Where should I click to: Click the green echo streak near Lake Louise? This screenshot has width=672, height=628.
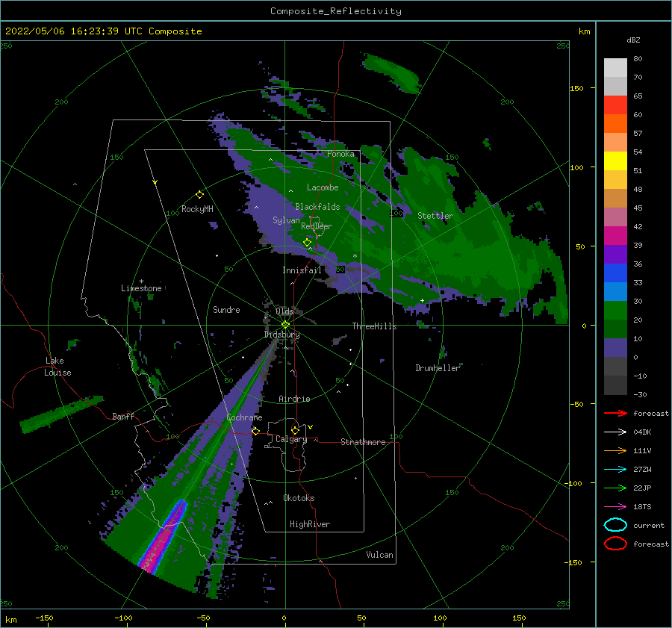point(61,414)
